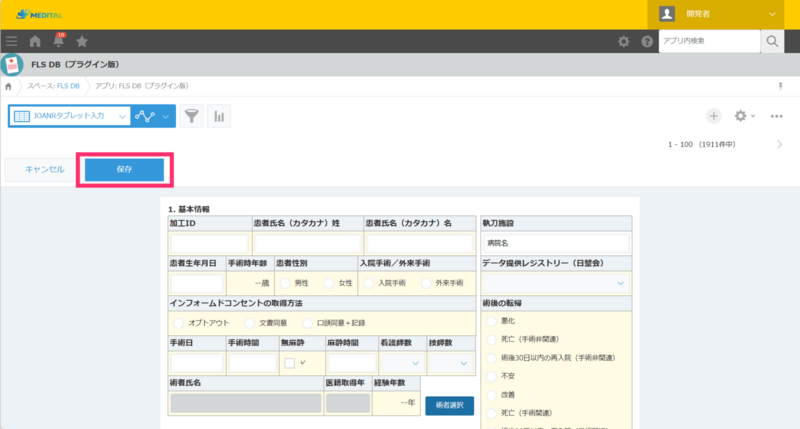
Task: Open the header settings gear
Action: point(623,41)
